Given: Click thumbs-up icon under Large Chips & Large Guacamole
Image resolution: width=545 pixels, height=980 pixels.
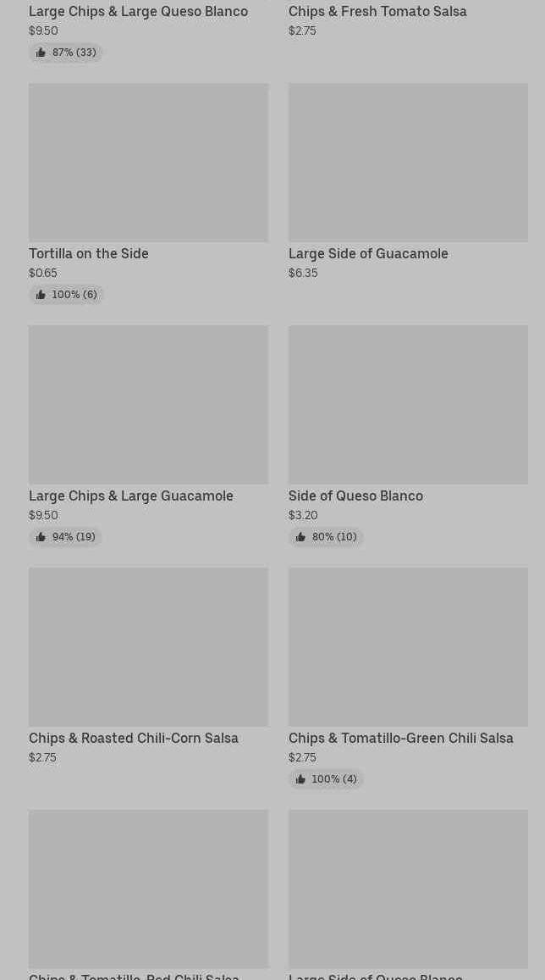Looking at the screenshot, I should tap(41, 537).
